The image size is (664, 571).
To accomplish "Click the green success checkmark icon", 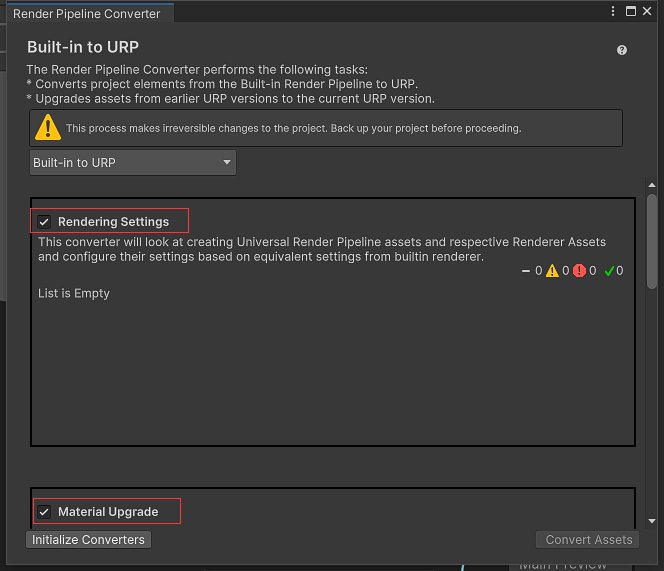I will tap(609, 271).
